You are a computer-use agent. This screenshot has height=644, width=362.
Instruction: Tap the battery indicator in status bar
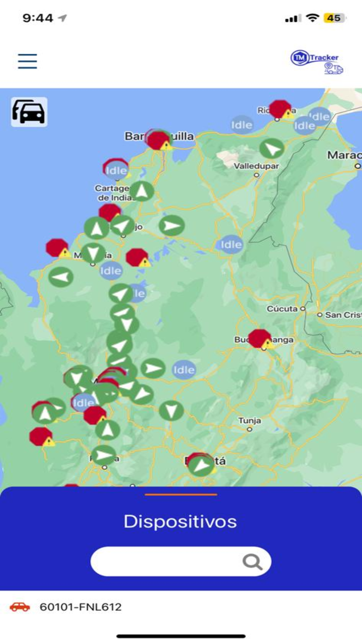coord(335,18)
